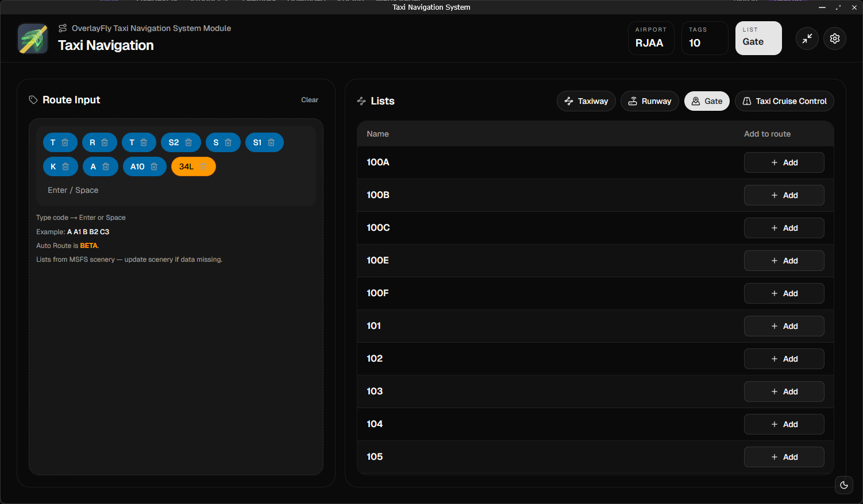
Task: Minimize the Taxi Navigation System window
Action: (822, 7)
